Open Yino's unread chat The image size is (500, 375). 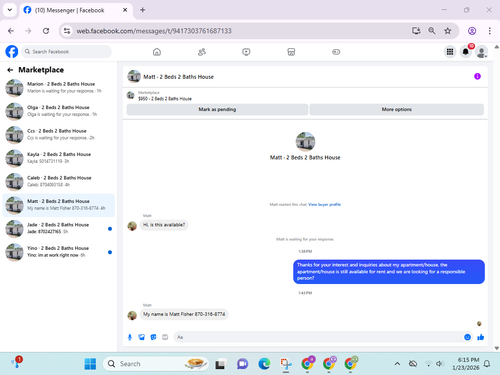point(59,252)
